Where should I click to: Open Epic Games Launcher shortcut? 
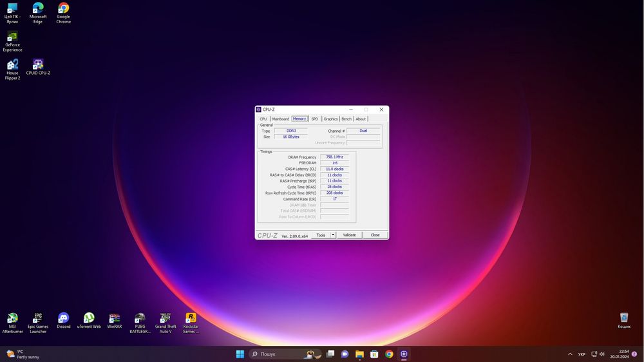point(38,318)
